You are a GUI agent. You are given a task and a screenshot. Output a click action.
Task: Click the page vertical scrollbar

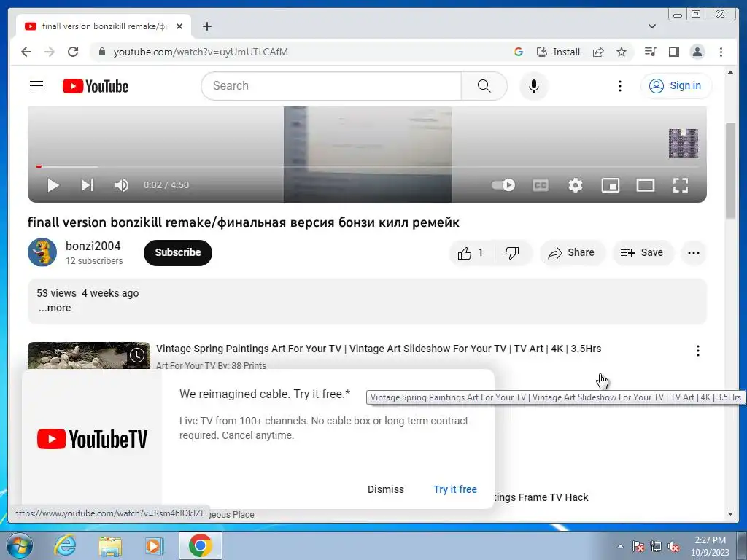tap(730, 171)
